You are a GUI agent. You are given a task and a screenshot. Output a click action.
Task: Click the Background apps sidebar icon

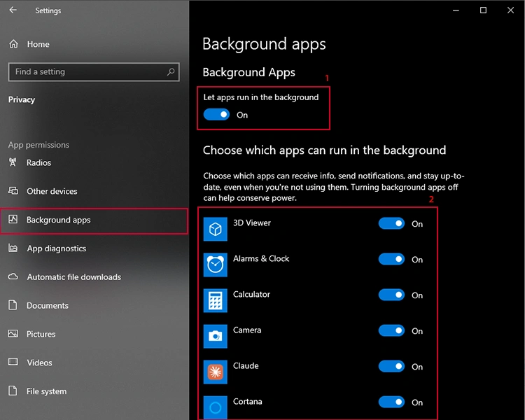13,220
